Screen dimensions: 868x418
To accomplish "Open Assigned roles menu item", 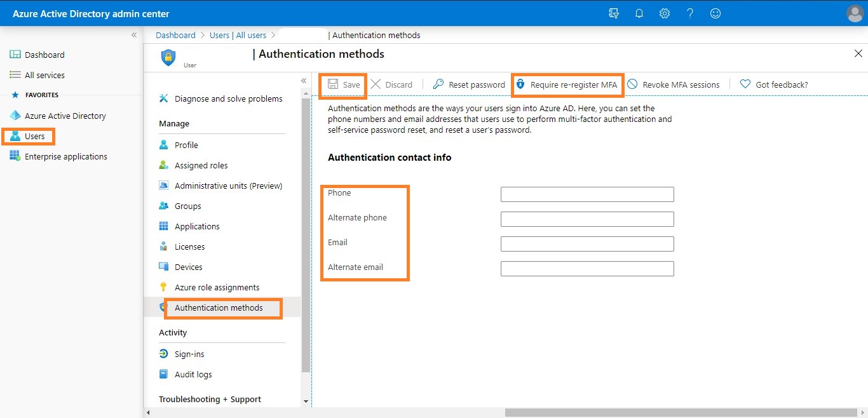I will (x=201, y=165).
